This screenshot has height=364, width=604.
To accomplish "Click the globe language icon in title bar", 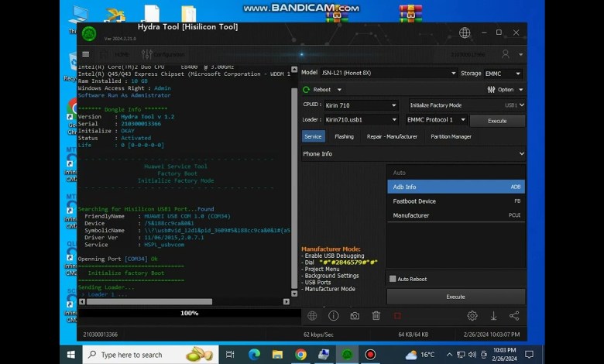I will [465, 33].
